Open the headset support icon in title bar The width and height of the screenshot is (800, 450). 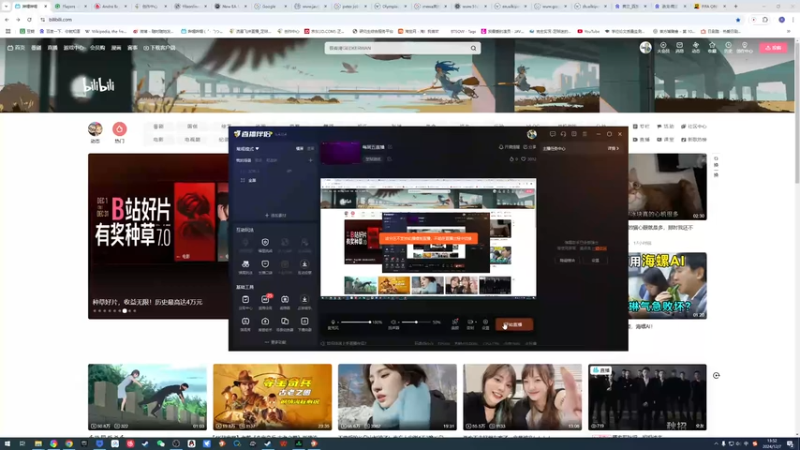(x=563, y=134)
